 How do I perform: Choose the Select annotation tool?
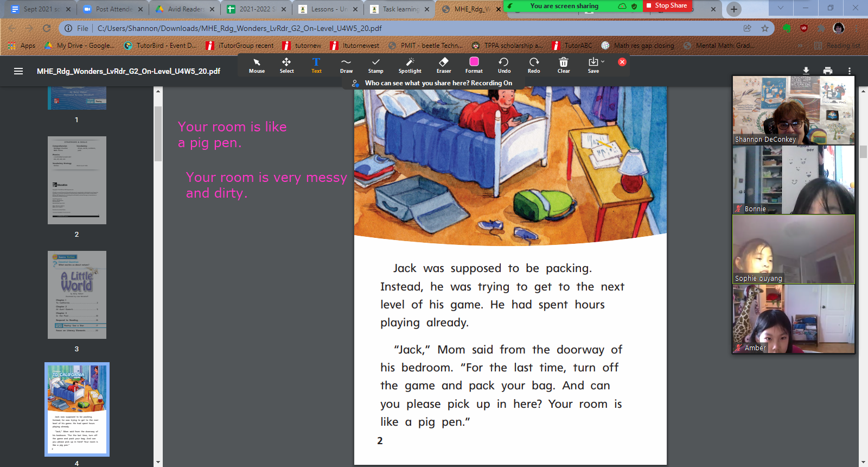(x=286, y=65)
